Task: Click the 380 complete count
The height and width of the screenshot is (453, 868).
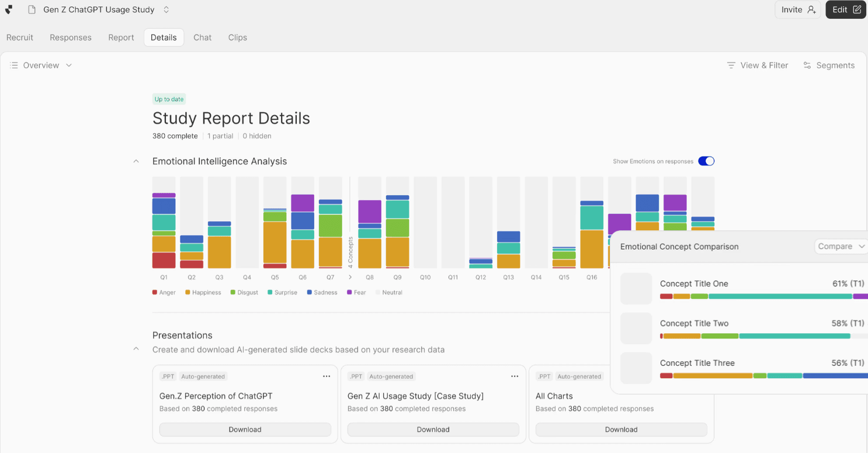Action: pos(175,136)
